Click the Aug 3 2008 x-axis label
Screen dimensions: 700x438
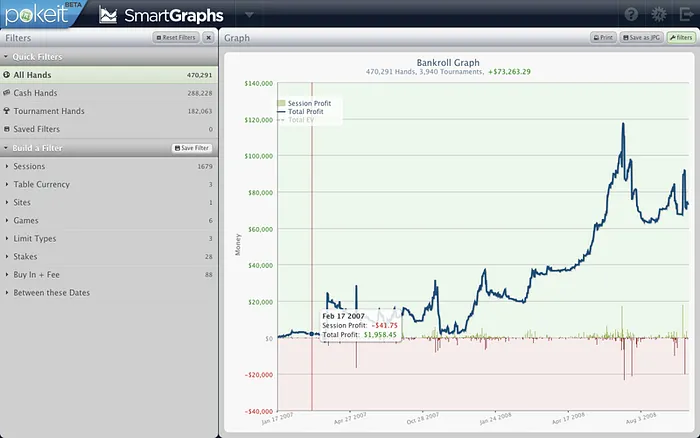point(641,419)
